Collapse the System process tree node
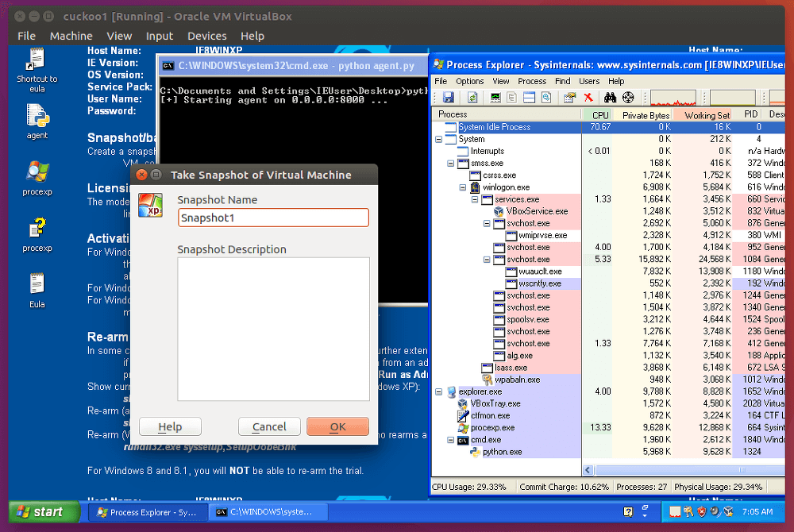The height and width of the screenshot is (532, 794). pos(438,139)
